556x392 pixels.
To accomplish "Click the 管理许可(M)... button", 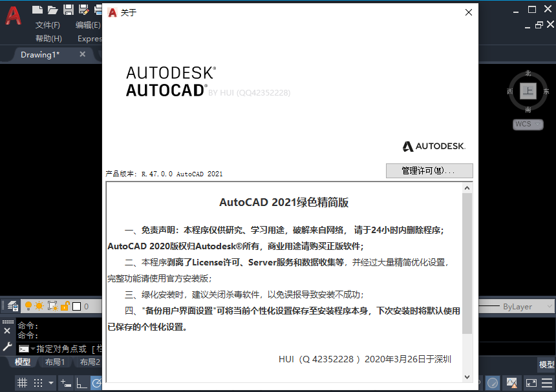I will pyautogui.click(x=429, y=170).
